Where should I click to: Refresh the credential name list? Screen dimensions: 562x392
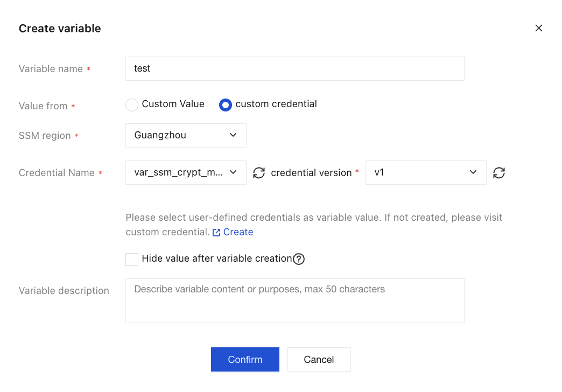(259, 173)
